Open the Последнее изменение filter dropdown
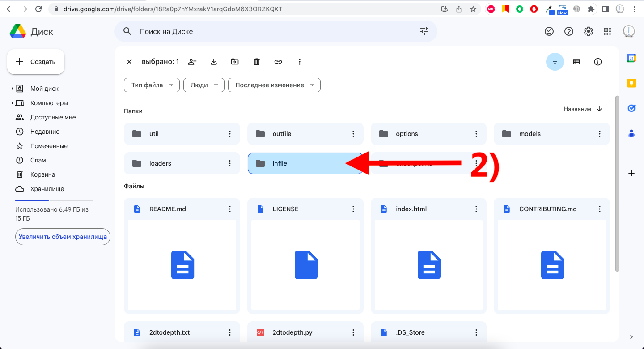644x349 pixels. 274,85
